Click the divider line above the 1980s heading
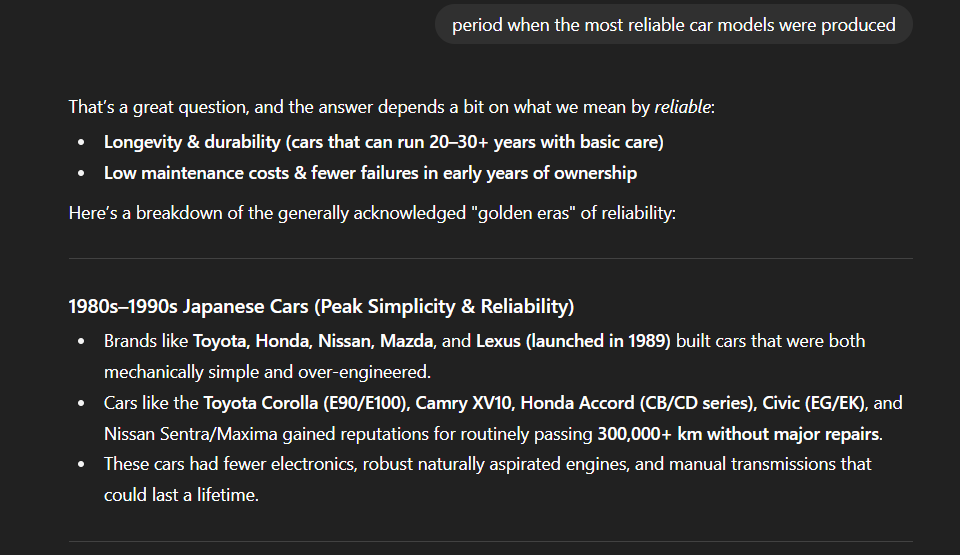 [490, 259]
